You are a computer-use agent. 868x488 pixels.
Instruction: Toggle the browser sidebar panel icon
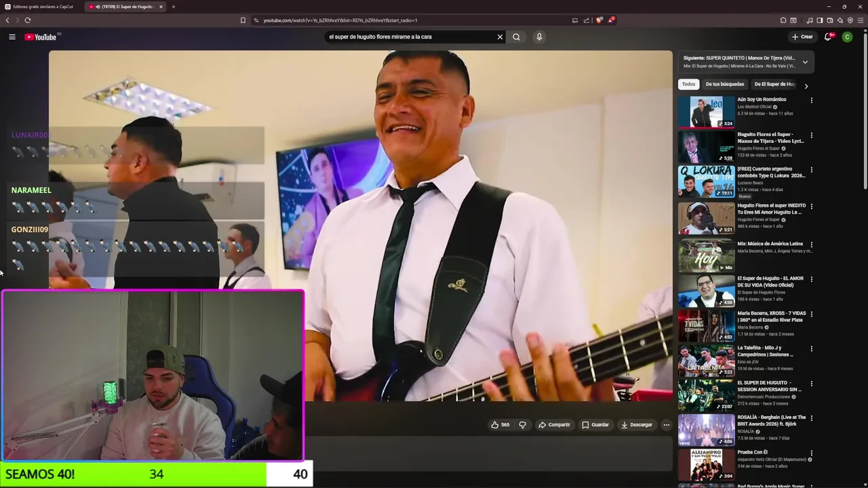pos(820,20)
